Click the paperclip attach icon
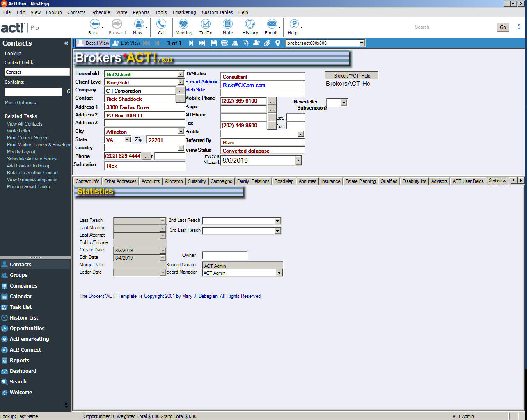This screenshot has height=420, width=527. tap(267, 43)
